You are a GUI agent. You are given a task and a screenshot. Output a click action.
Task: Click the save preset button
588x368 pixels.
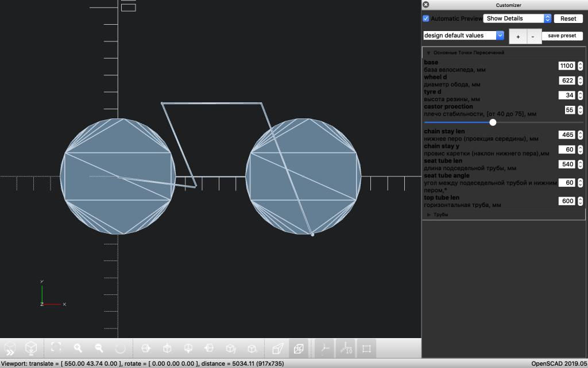coord(562,36)
